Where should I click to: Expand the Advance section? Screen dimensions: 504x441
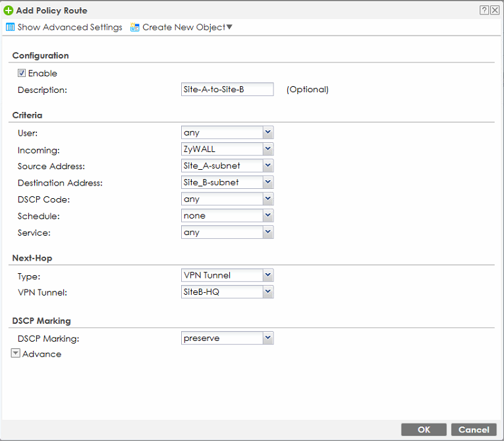(16, 353)
